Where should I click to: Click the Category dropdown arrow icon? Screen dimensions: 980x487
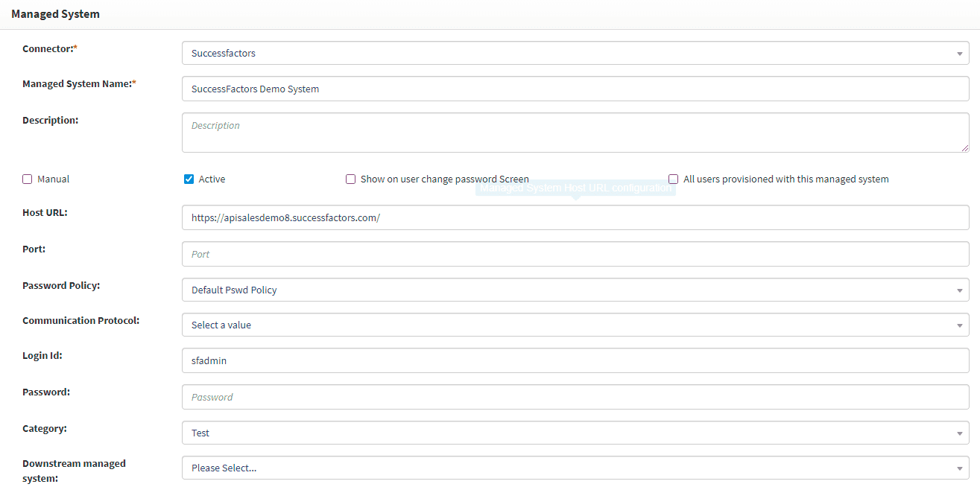[959, 433]
